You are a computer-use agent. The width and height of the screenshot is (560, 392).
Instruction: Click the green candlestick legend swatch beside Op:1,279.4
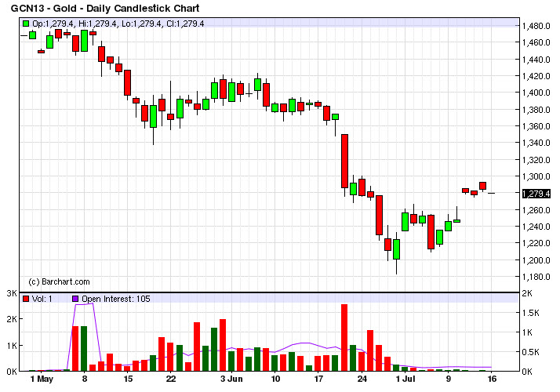click(x=26, y=24)
